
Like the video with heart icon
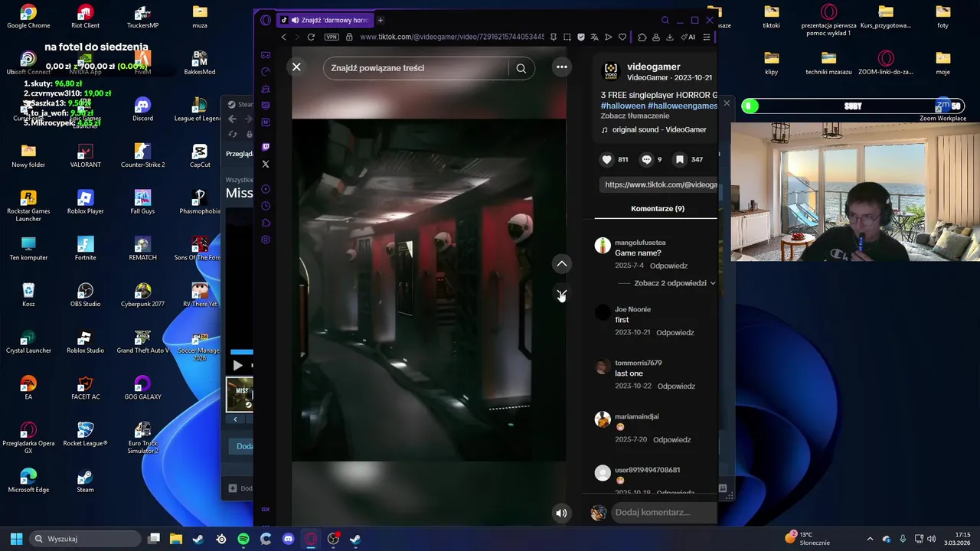click(x=607, y=159)
